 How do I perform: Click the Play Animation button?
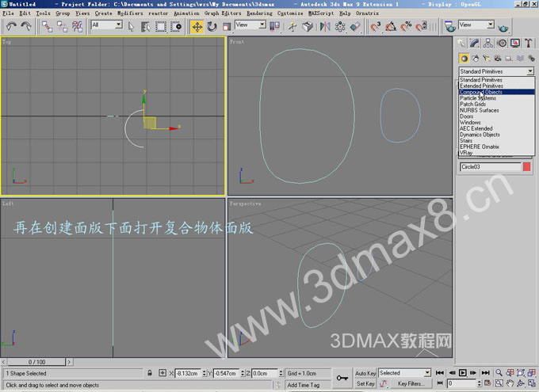click(463, 373)
